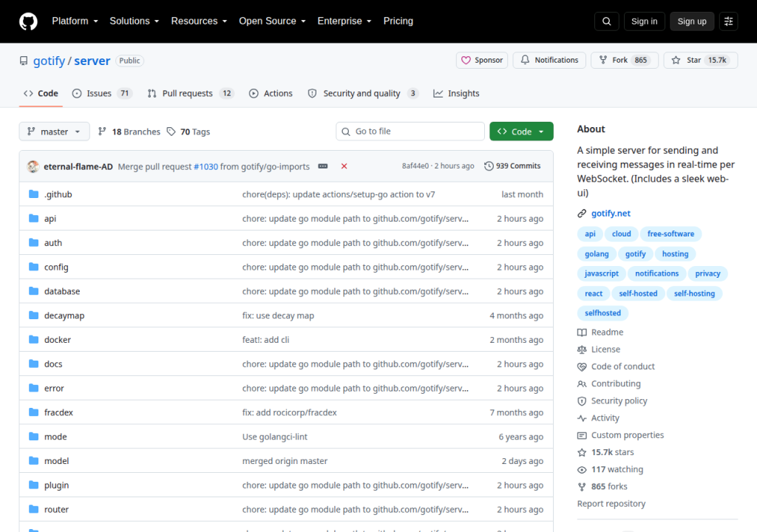Screen dimensions: 757x532
Task: Switch to the Insights tab
Action: pyautogui.click(x=456, y=93)
